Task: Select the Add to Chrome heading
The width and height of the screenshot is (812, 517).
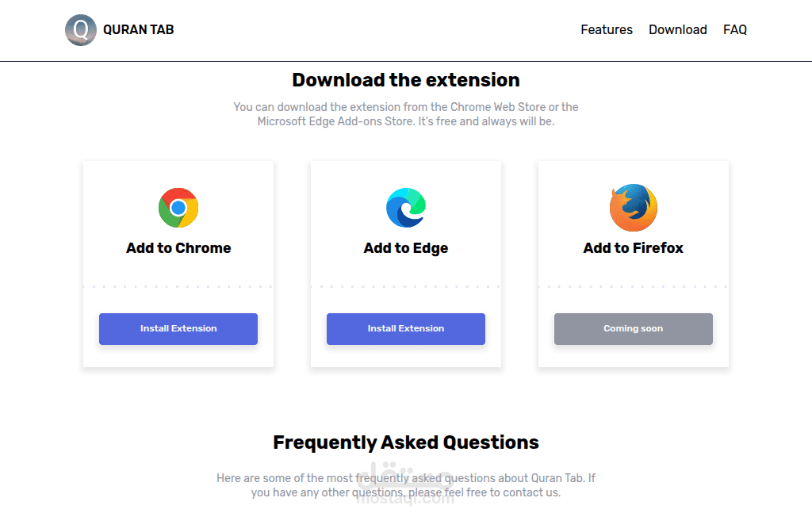Action: coord(178,248)
